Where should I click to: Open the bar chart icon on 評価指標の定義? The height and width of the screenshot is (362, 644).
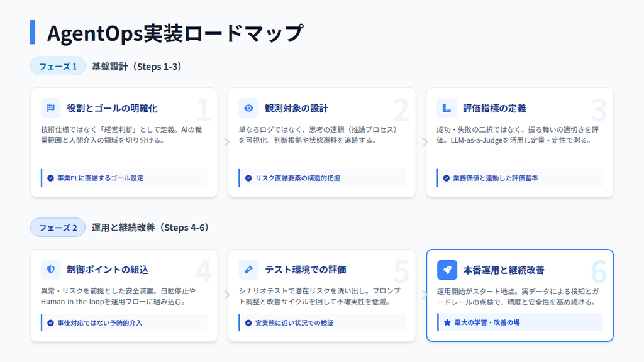pyautogui.click(x=448, y=109)
